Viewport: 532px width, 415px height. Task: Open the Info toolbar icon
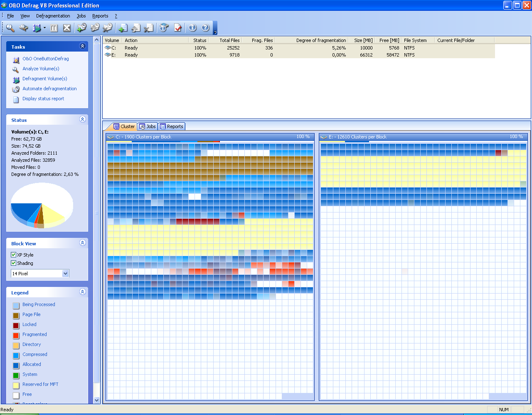[192, 28]
